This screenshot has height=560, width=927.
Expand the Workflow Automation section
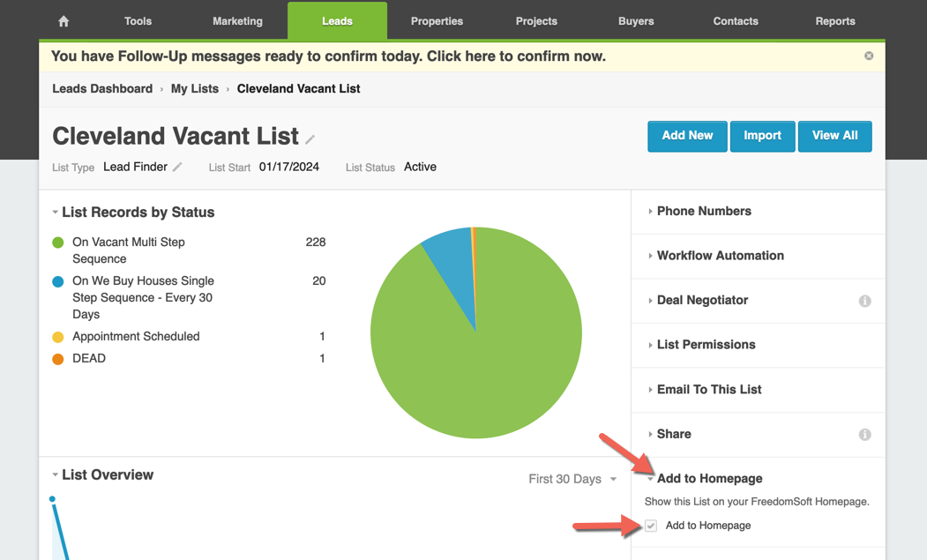coord(719,256)
